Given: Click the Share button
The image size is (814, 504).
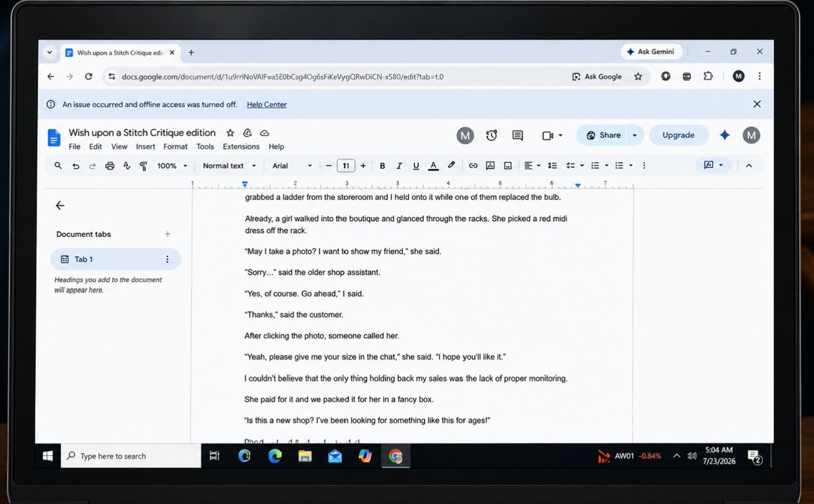Looking at the screenshot, I should click(603, 136).
